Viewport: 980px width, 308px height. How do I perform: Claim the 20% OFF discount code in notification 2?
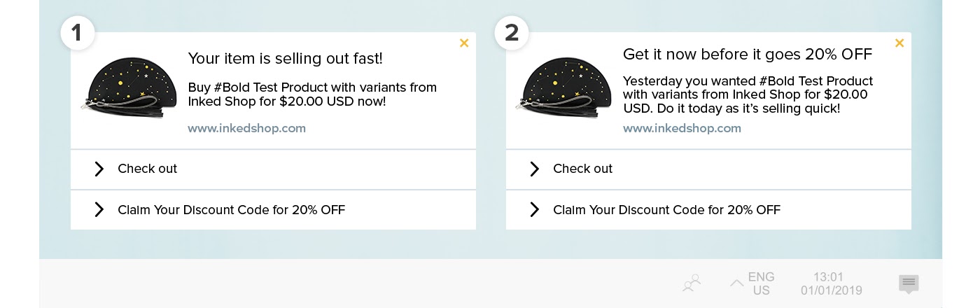708,210
